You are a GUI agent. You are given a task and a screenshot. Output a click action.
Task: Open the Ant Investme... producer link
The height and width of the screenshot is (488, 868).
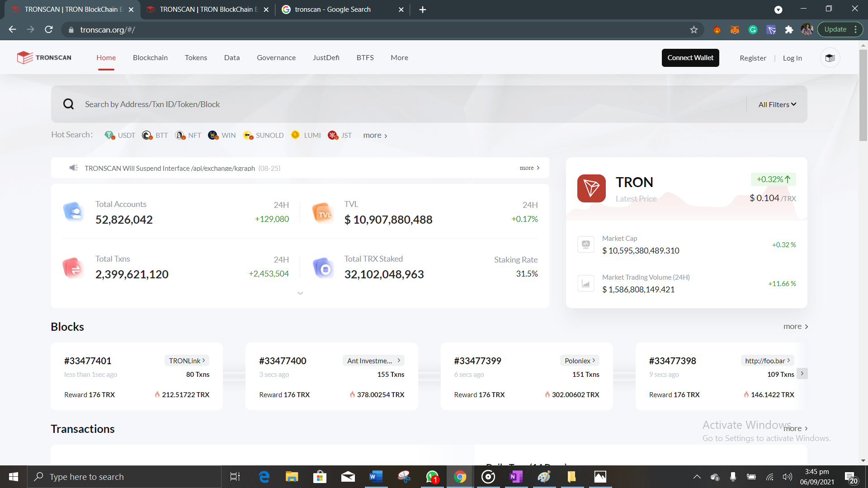coord(373,361)
